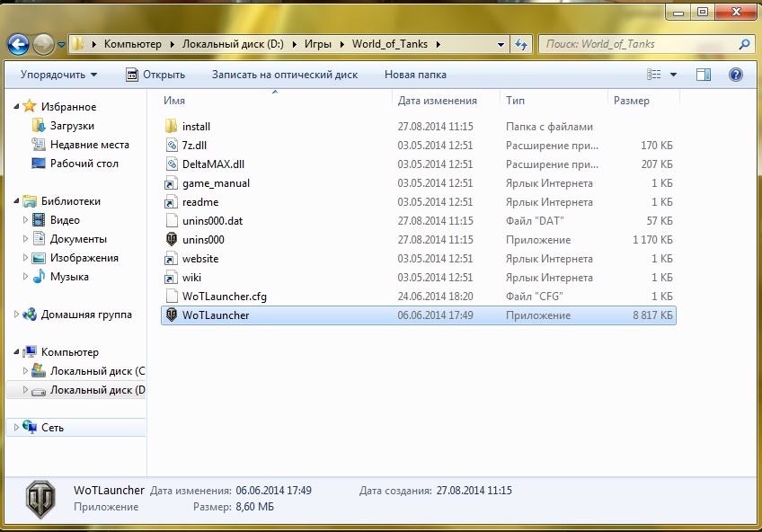The image size is (762, 532).
Task: Click size cell 8 817 КБ
Action: click(652, 315)
